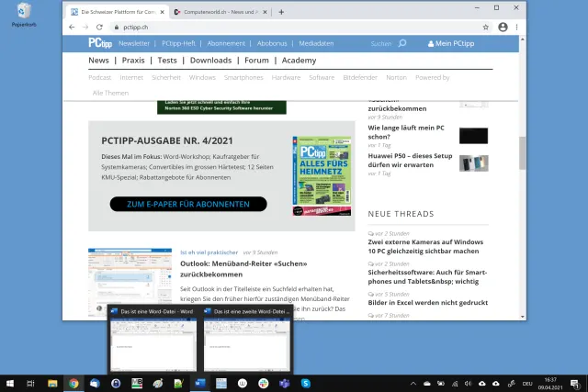Open Chrome's three-dot menu
The image size is (588, 392).
coord(516,27)
